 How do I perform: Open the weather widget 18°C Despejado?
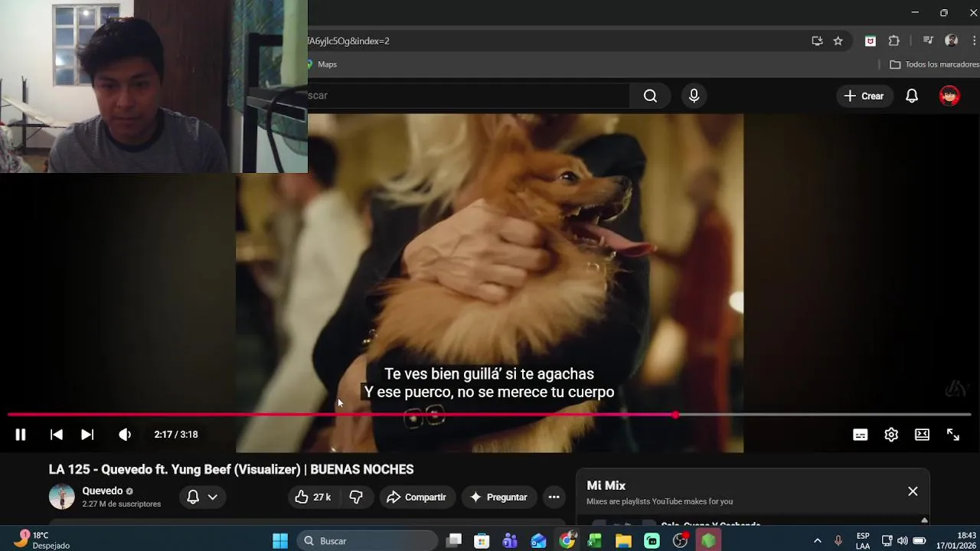(x=42, y=541)
